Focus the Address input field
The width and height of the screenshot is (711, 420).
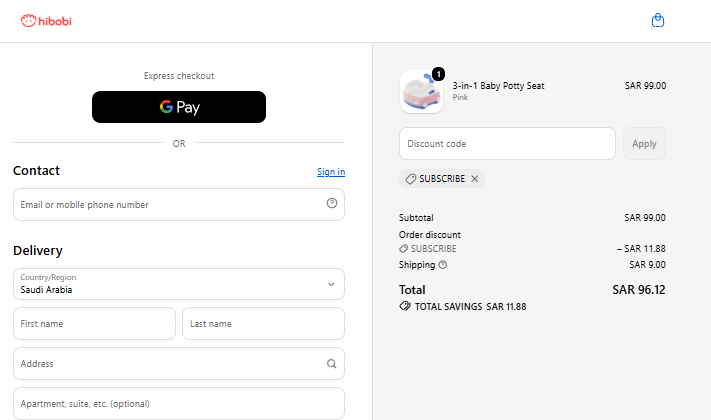179,364
